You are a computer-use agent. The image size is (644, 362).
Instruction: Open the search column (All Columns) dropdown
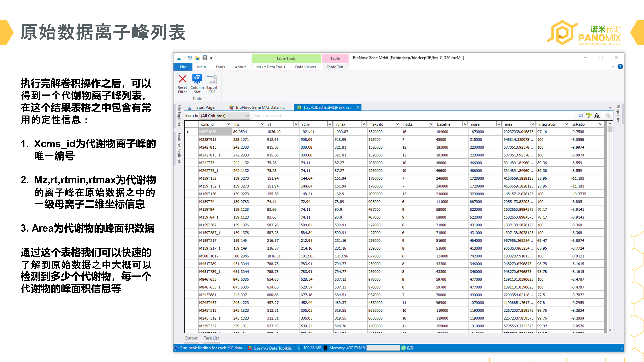[x=247, y=116]
